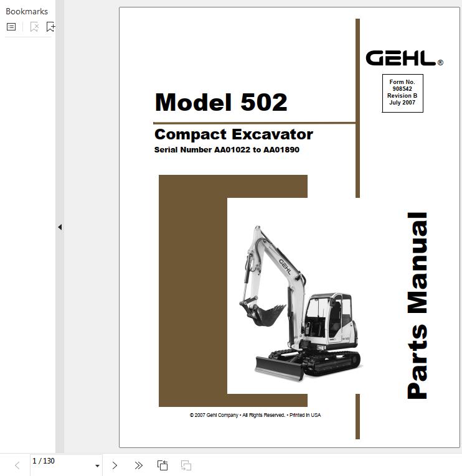Click the excavator image on the cover
The height and width of the screenshot is (476, 462).
300,304
